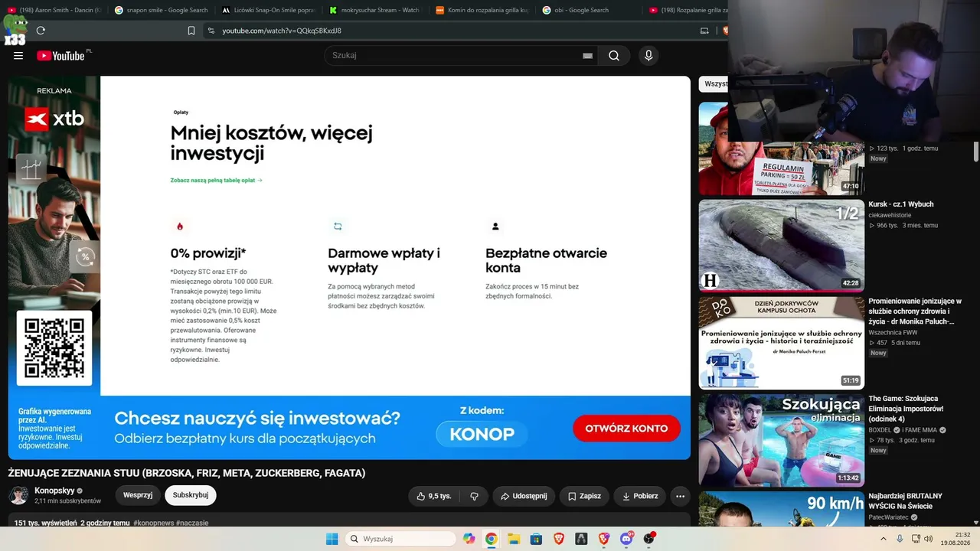
Task: Open the Kursk cz.1 Wybuch video thumbnail
Action: click(x=782, y=246)
